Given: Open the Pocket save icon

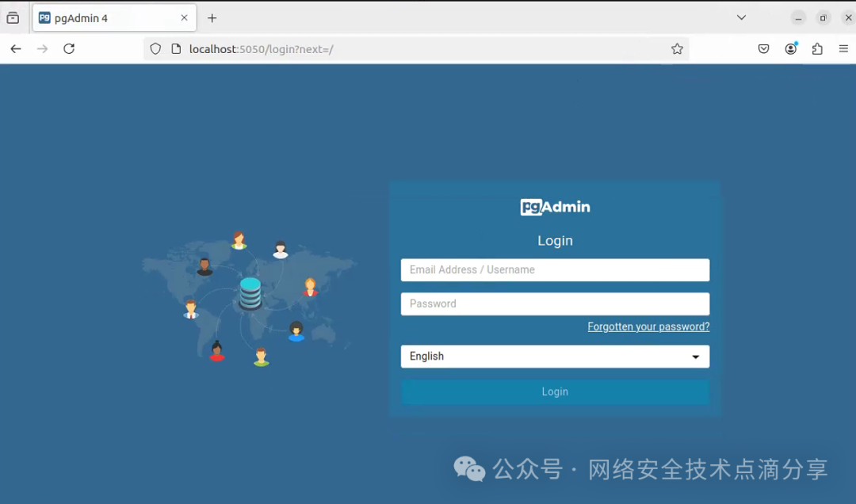Looking at the screenshot, I should [x=763, y=49].
